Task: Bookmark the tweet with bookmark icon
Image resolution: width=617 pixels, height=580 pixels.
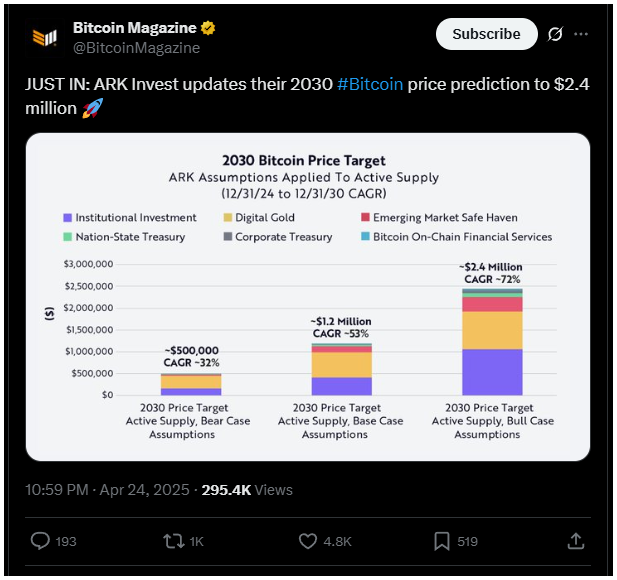Action: click(442, 541)
